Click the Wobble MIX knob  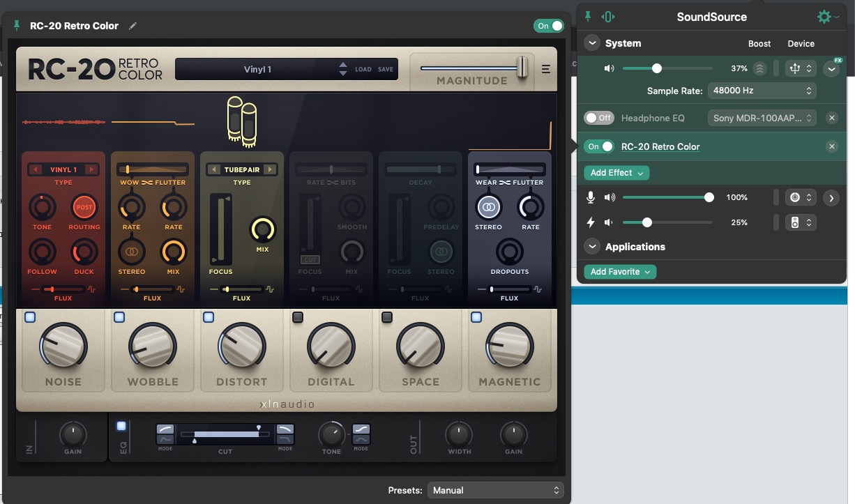[x=173, y=252]
